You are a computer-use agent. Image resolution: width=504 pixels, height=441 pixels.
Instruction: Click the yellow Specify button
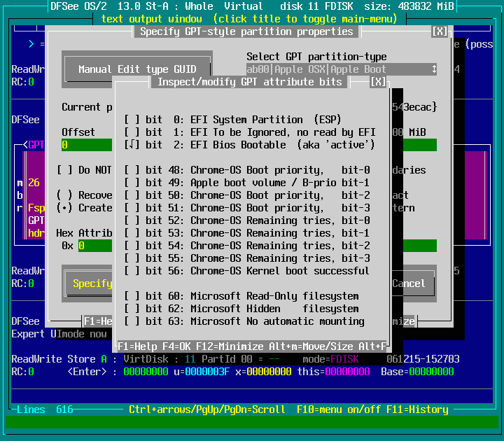[91, 283]
